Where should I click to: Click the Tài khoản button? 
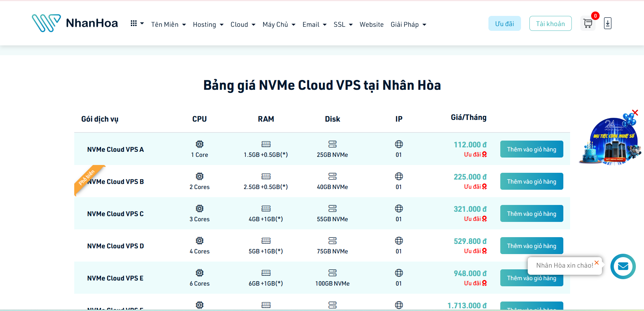[550, 24]
